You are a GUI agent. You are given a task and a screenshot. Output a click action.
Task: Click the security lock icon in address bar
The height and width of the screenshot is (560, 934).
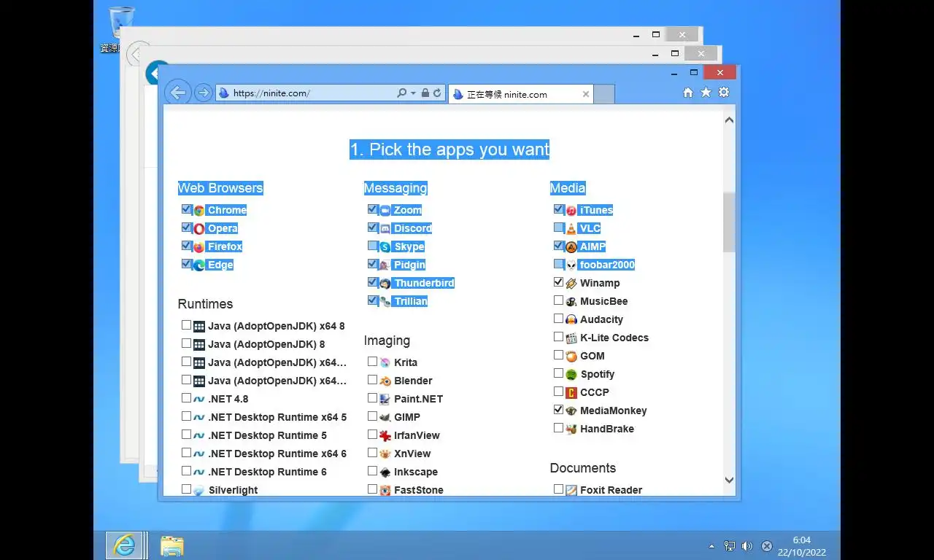pyautogui.click(x=425, y=93)
